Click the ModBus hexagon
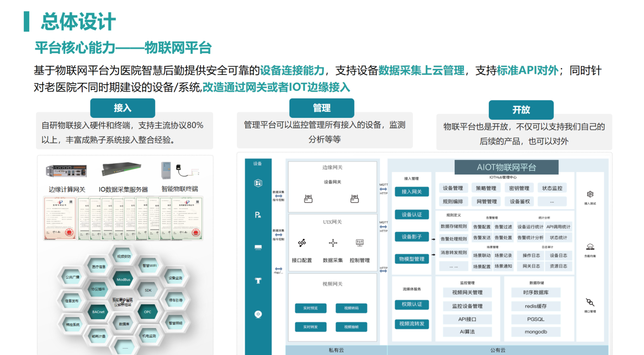 point(123,279)
